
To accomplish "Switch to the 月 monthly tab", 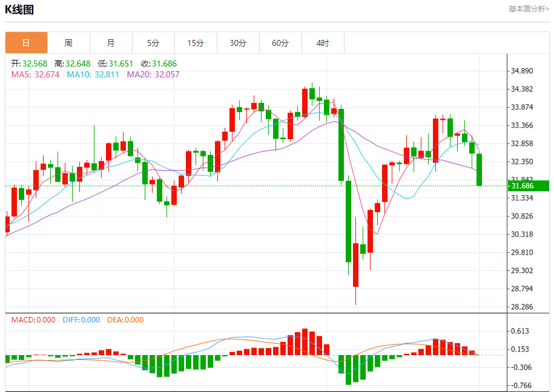I will [x=111, y=43].
